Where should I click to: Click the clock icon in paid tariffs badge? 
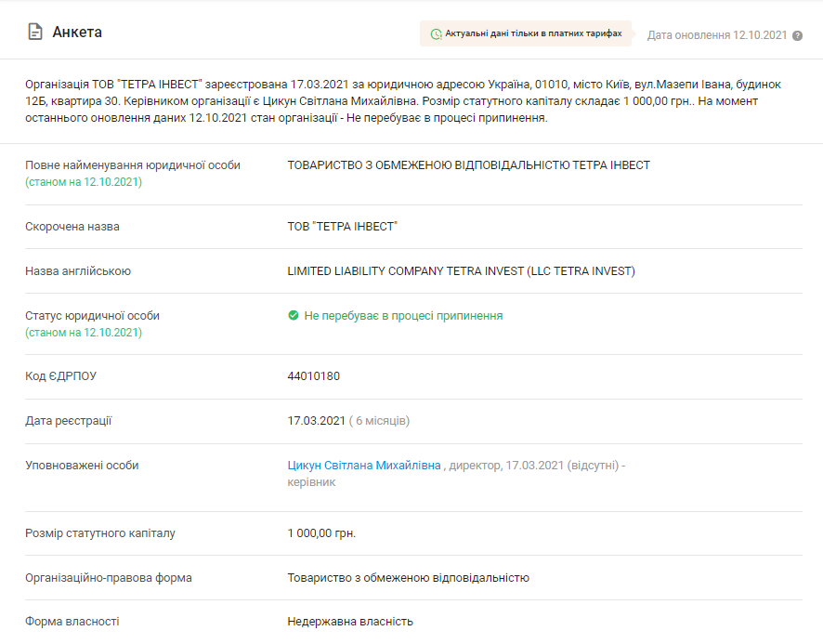tap(436, 34)
